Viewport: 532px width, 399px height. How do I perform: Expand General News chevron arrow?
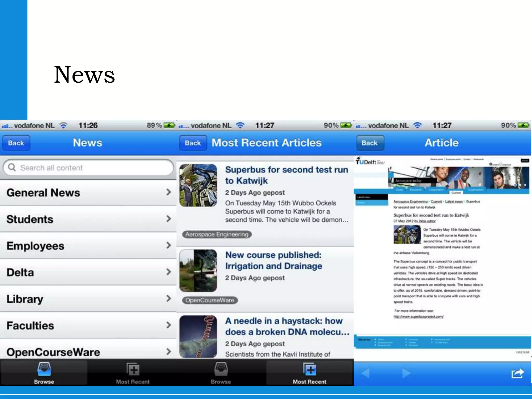pyautogui.click(x=169, y=192)
